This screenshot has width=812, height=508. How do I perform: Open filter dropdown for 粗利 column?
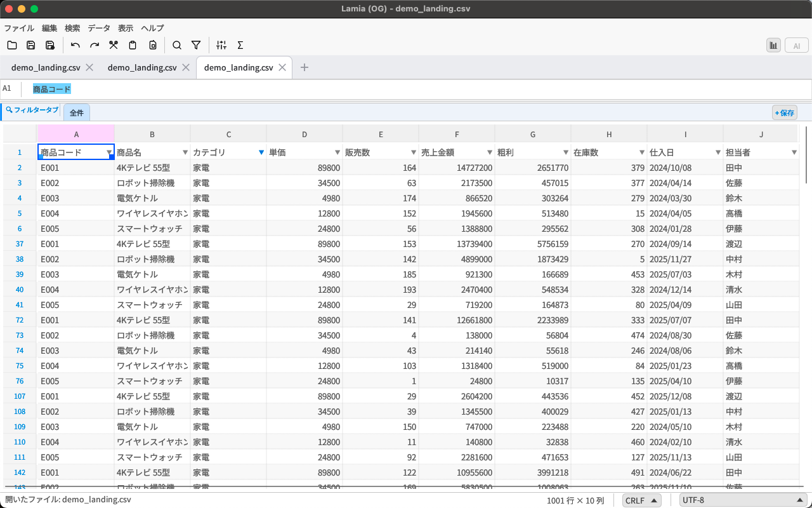(566, 152)
